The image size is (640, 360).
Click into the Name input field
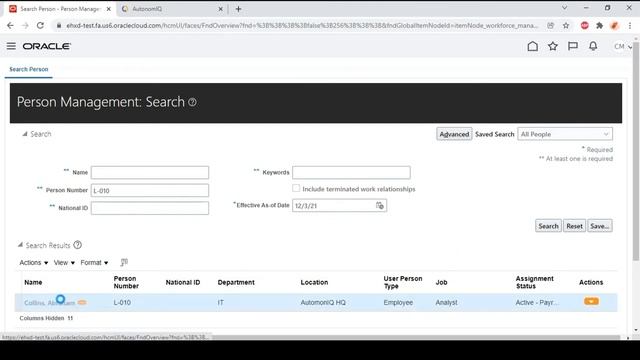click(x=150, y=172)
